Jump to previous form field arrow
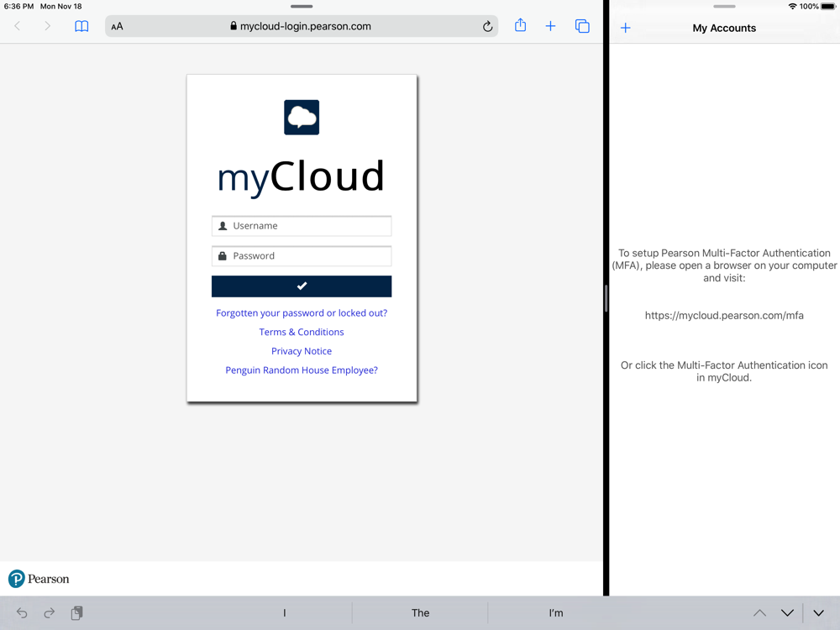This screenshot has height=630, width=840. pos(759,613)
